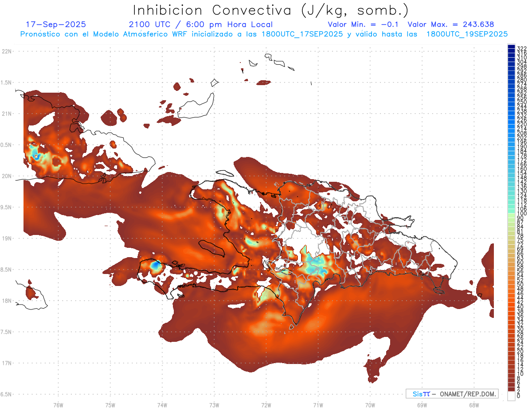Click the '6.5N' latitude label
The height and width of the screenshot is (411, 532).
6,394
